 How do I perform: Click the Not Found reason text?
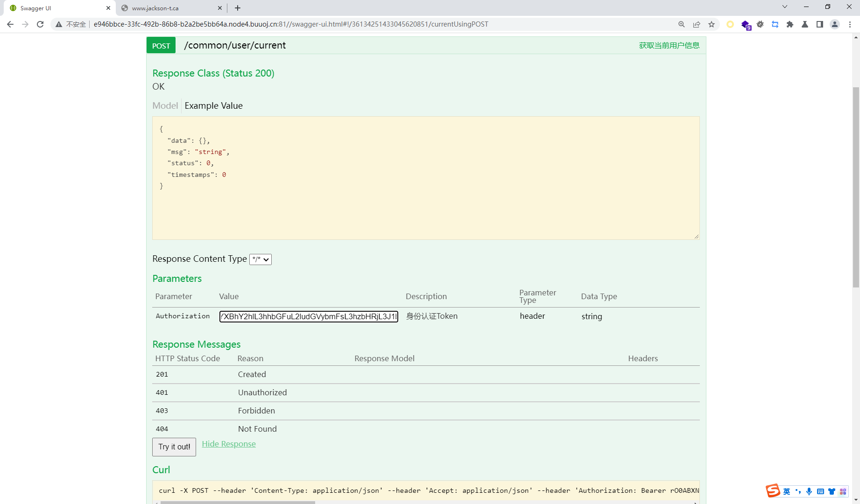[x=257, y=429]
